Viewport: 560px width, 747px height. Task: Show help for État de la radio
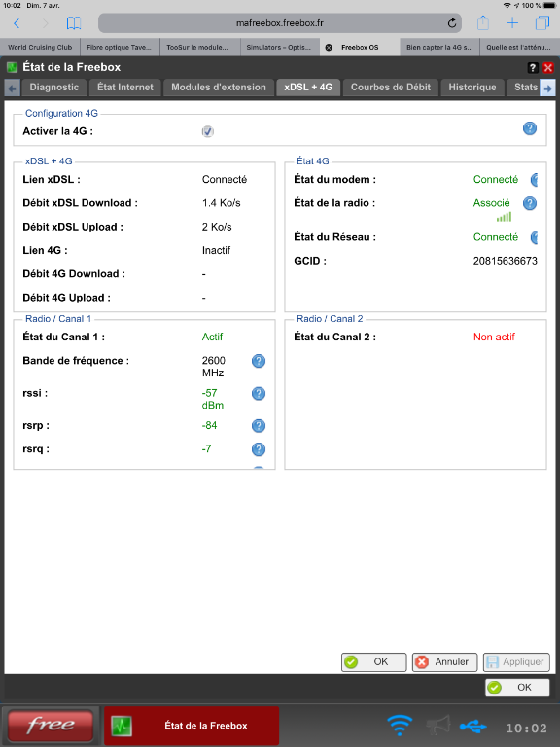530,203
